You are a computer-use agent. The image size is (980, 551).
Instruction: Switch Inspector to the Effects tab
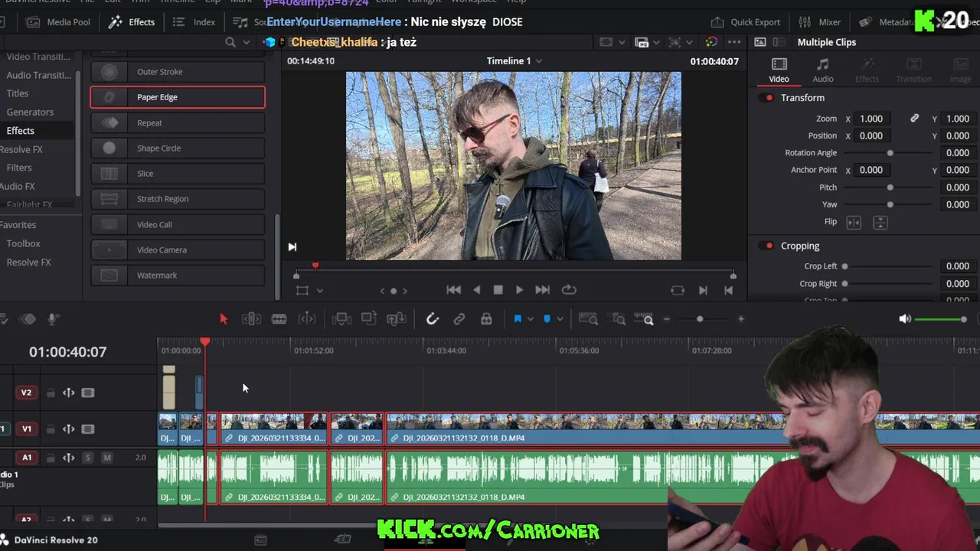(867, 70)
